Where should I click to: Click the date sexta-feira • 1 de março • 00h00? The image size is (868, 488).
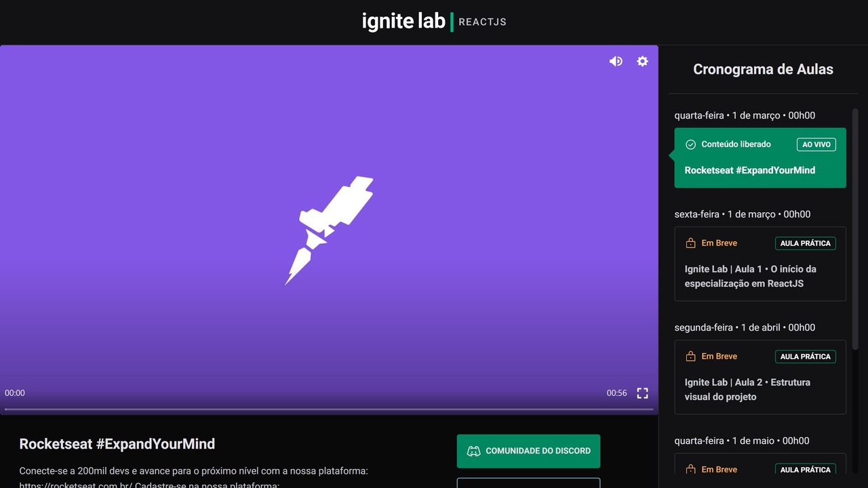point(743,214)
